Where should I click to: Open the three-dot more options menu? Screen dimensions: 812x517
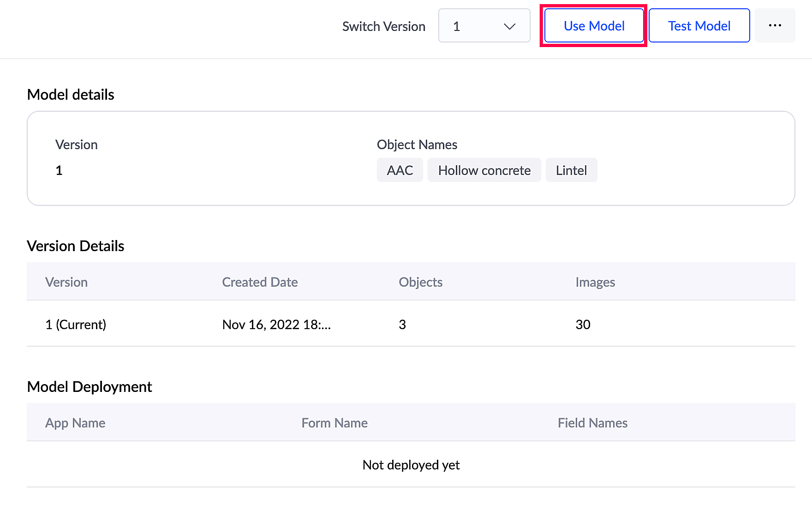pyautogui.click(x=775, y=26)
